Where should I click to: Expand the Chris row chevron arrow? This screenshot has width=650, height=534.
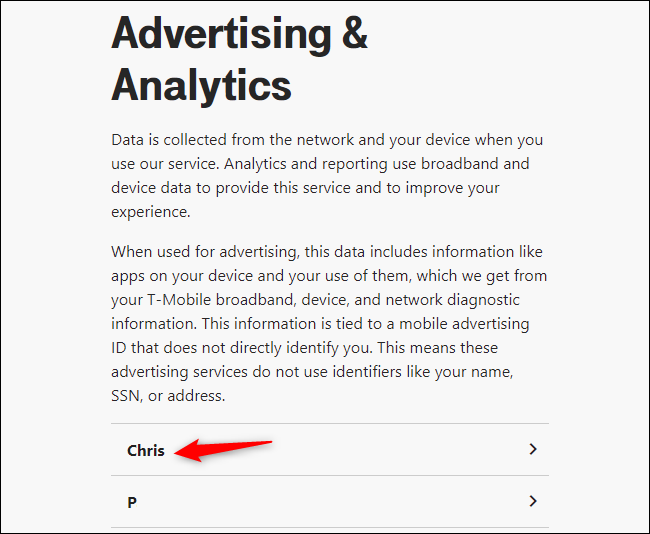pyautogui.click(x=533, y=450)
